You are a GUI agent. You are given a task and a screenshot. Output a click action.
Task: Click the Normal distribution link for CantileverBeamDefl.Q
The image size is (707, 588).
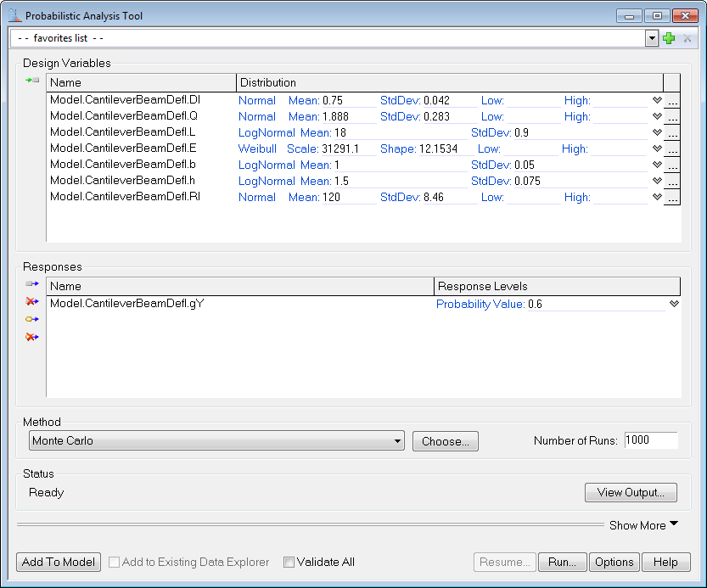tap(256, 116)
